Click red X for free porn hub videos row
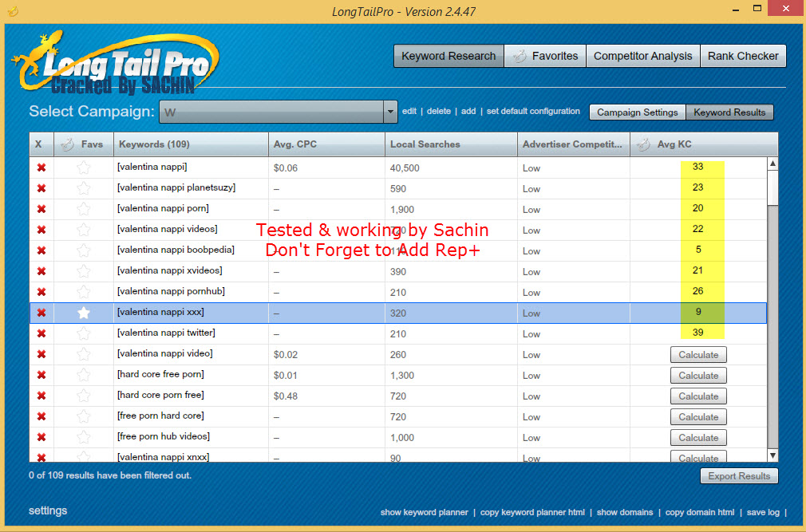The image size is (806, 532). click(x=41, y=438)
